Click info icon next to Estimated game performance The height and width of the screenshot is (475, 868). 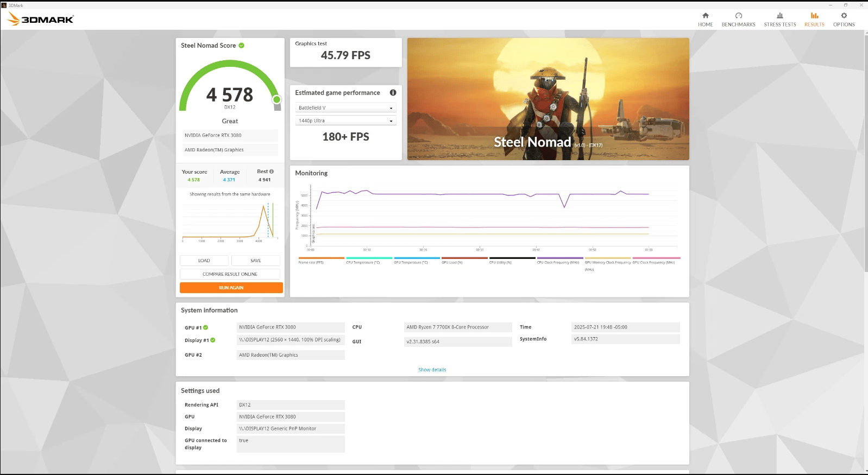[393, 93]
